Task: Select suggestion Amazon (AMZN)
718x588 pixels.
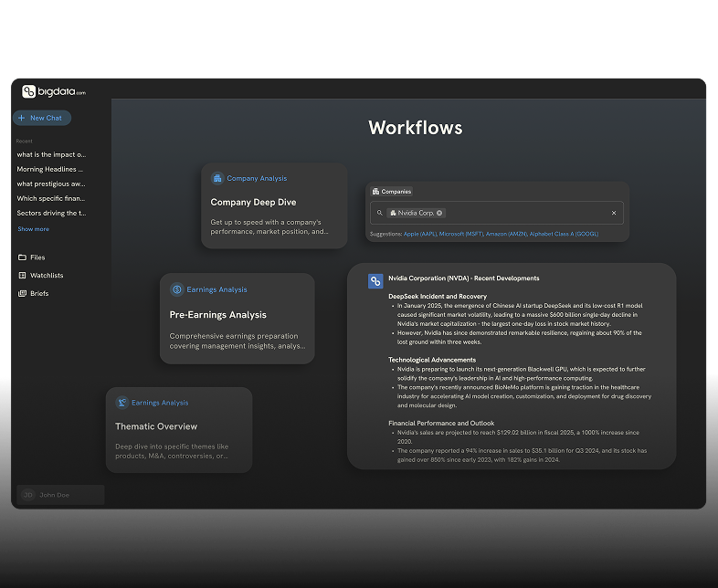Action: pos(507,234)
